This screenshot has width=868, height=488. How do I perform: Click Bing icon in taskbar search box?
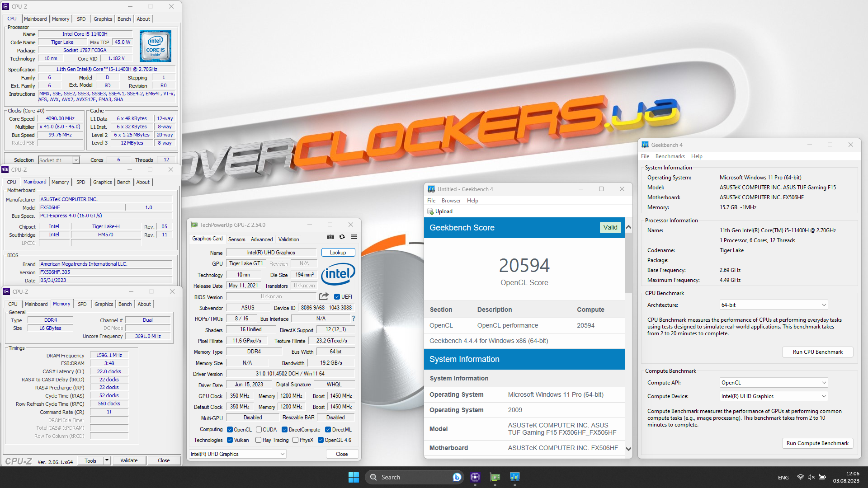click(x=457, y=477)
